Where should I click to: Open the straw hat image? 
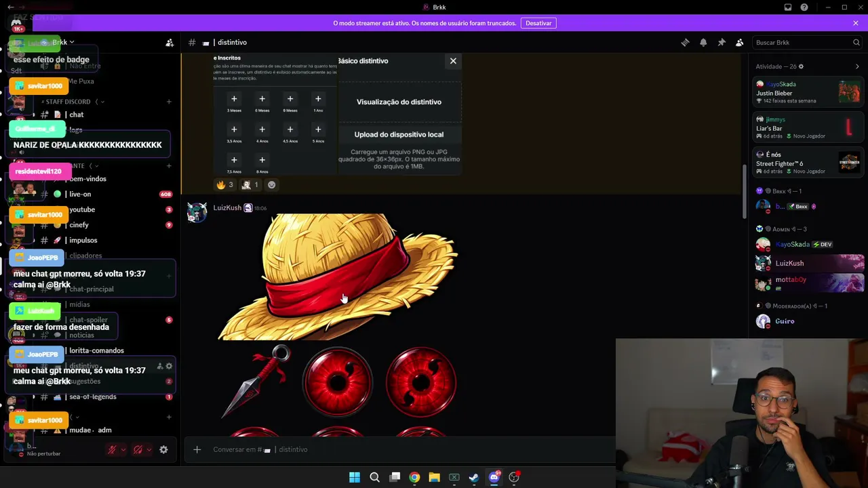pyautogui.click(x=338, y=277)
